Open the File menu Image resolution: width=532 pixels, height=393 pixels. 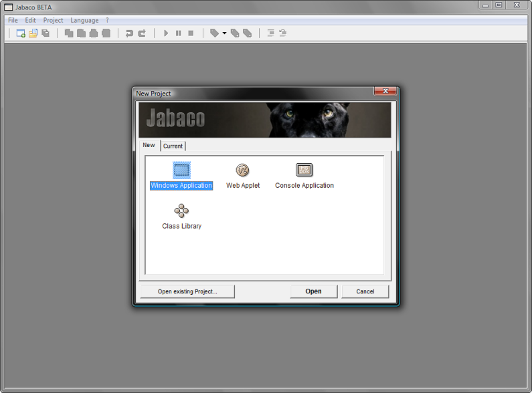(13, 20)
